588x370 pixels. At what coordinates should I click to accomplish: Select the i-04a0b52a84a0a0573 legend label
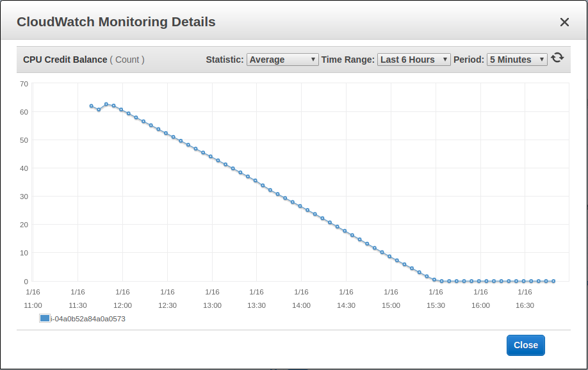pos(88,318)
